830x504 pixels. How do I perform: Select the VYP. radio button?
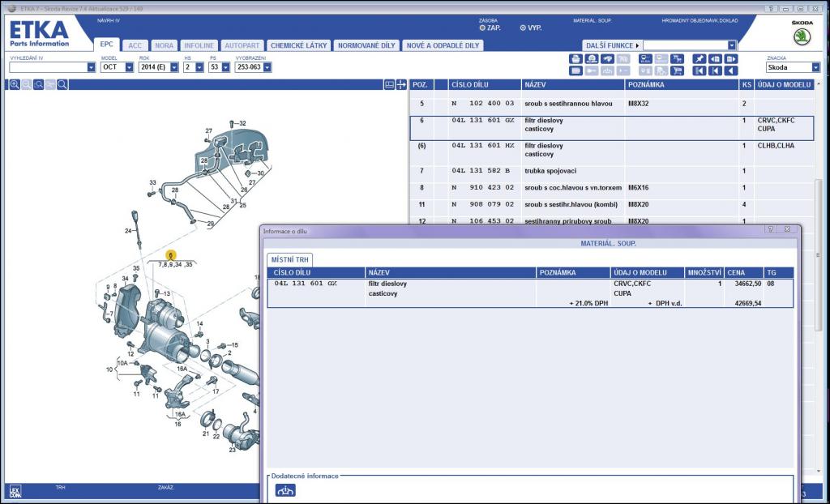point(523,28)
